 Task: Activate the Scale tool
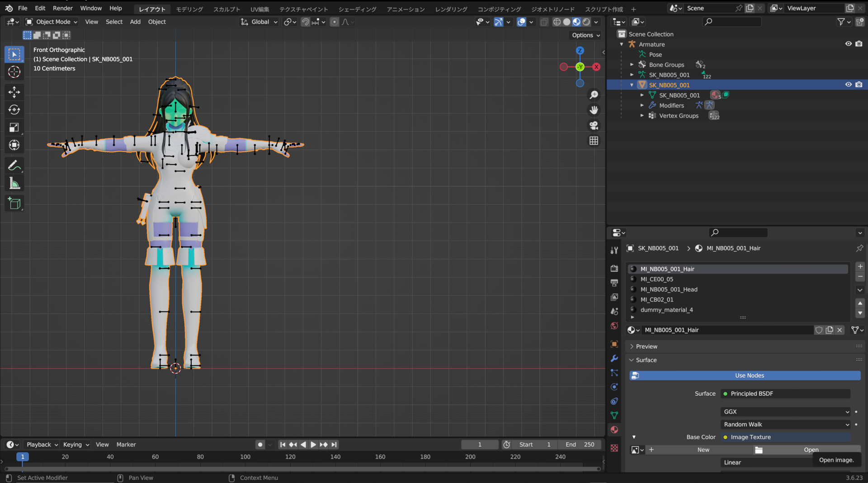pyautogui.click(x=14, y=128)
